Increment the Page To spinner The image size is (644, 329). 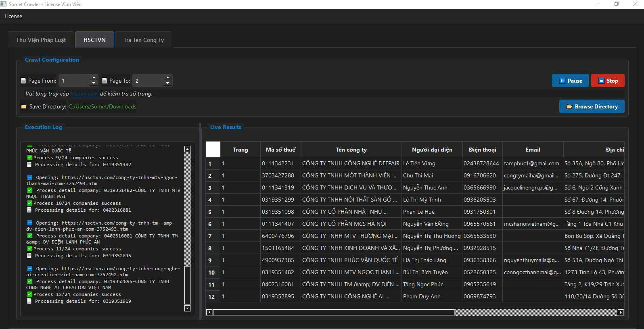(x=167, y=78)
